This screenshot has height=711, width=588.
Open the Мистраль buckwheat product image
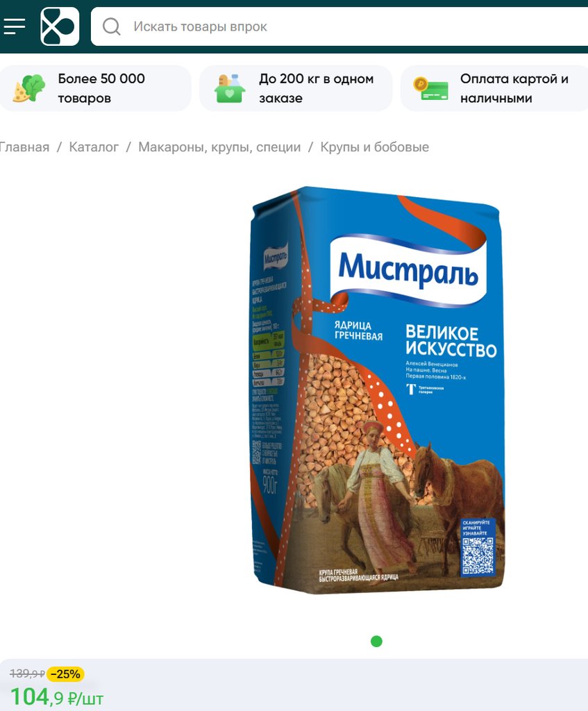click(x=377, y=390)
